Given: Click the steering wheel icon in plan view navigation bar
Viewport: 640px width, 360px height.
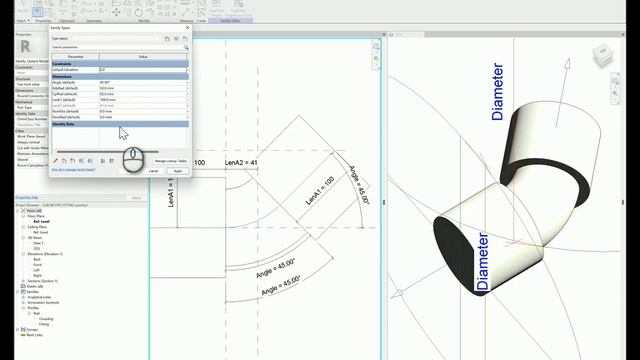Looking at the screenshot, I should click(x=376, y=47).
